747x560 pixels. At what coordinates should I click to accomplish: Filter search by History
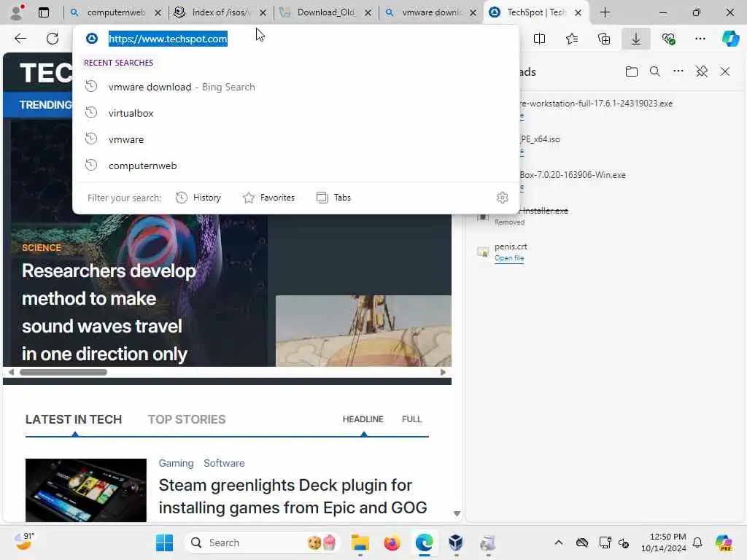point(198,198)
